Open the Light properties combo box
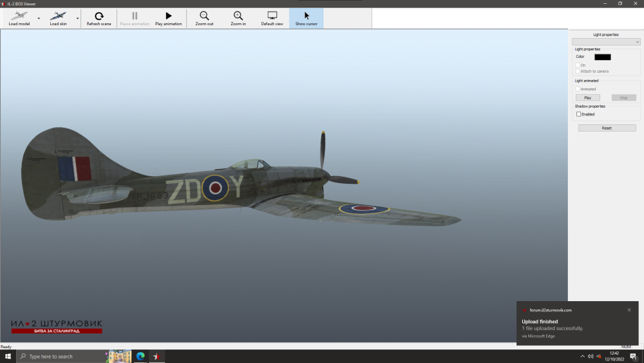 pos(605,42)
